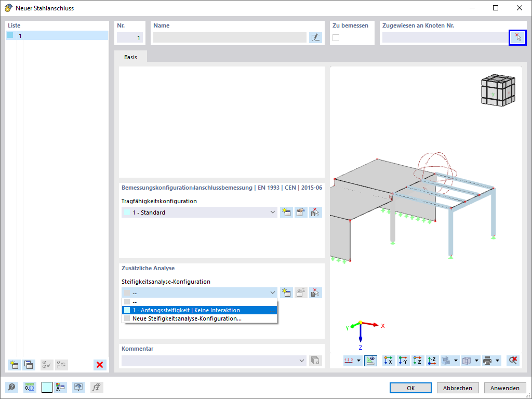The width and height of the screenshot is (532, 399).
Task: Click the 1-2-3 numbering display icon
Action: point(349,361)
